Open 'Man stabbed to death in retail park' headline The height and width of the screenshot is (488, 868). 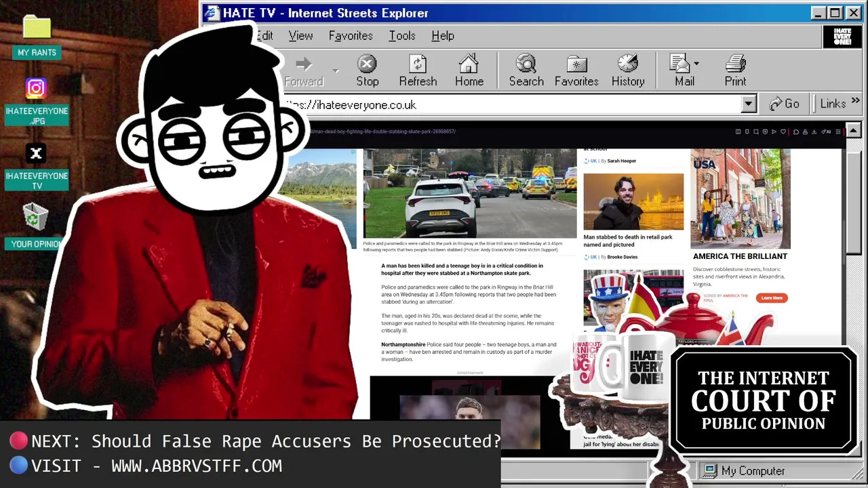[628, 241]
